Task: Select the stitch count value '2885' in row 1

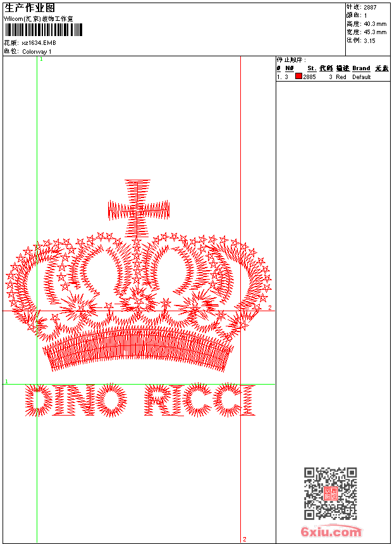Action: point(309,77)
